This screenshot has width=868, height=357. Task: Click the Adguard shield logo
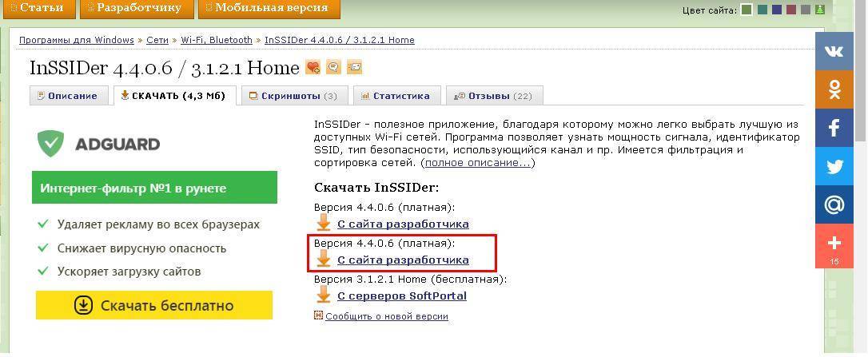pos(50,144)
